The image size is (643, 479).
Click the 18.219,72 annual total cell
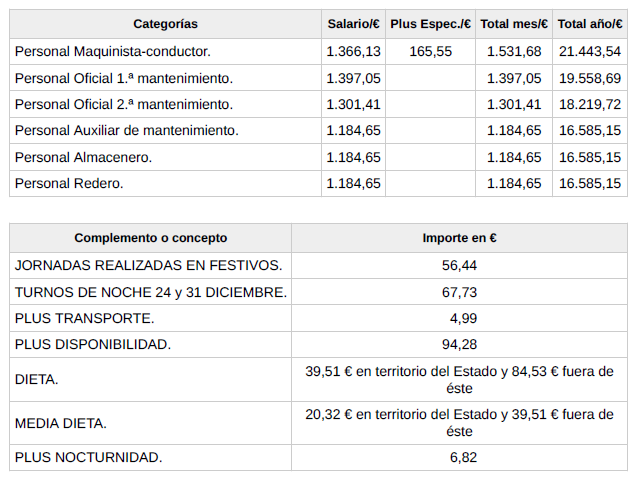pyautogui.click(x=589, y=104)
